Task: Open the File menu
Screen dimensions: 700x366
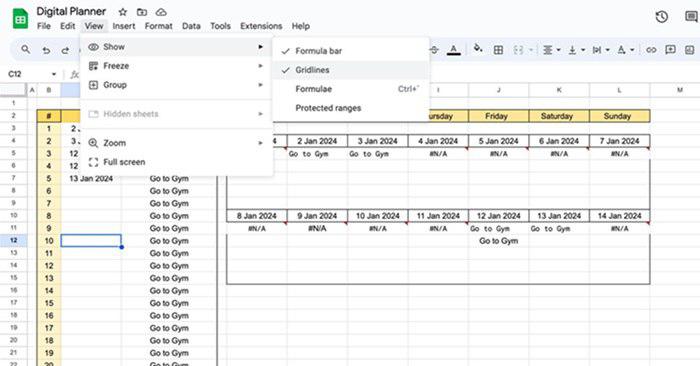Action: [x=44, y=26]
